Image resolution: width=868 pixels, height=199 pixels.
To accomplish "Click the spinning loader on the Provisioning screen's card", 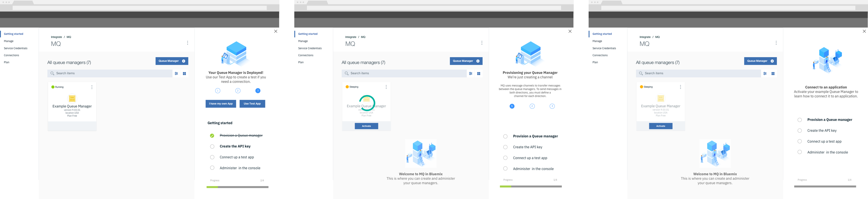I will point(367,103).
